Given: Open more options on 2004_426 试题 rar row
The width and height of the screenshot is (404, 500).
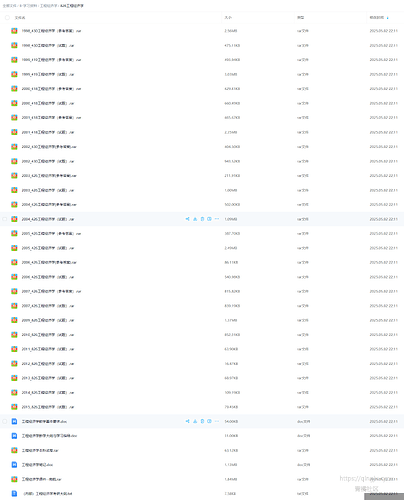Looking at the screenshot, I should click(217, 219).
